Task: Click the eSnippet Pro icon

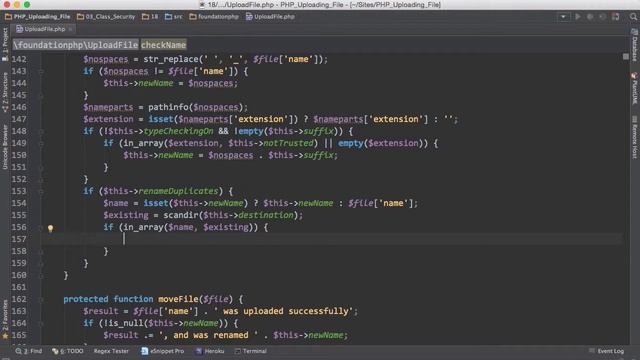Action: tap(144, 351)
